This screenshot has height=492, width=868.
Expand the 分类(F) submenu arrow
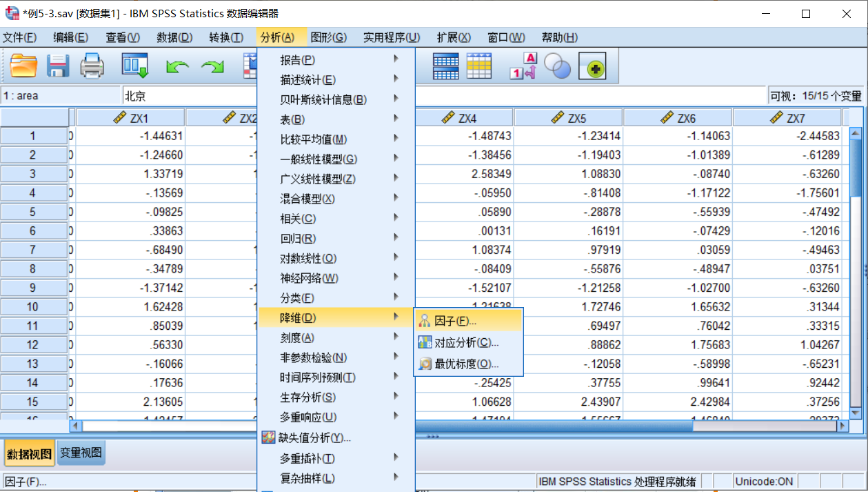(396, 297)
